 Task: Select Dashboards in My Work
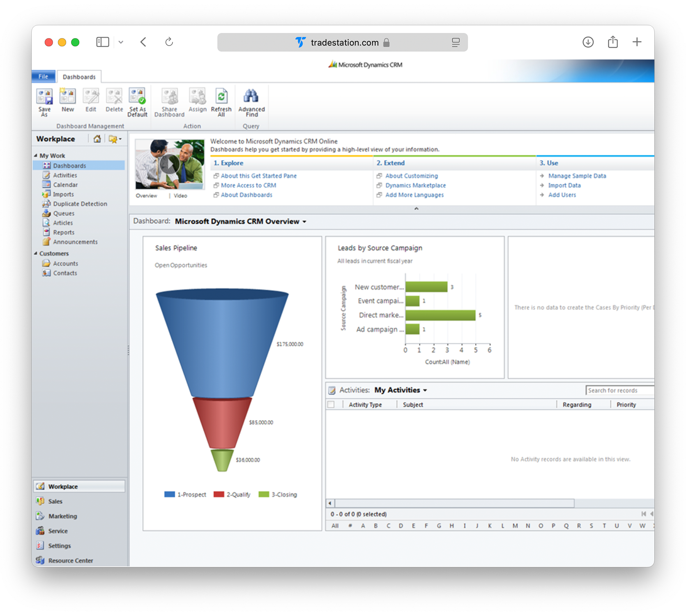[x=79, y=165]
